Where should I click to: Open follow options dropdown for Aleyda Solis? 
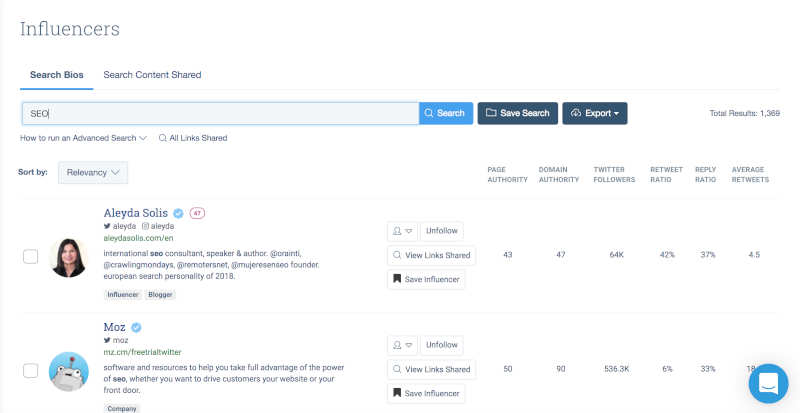pos(403,231)
